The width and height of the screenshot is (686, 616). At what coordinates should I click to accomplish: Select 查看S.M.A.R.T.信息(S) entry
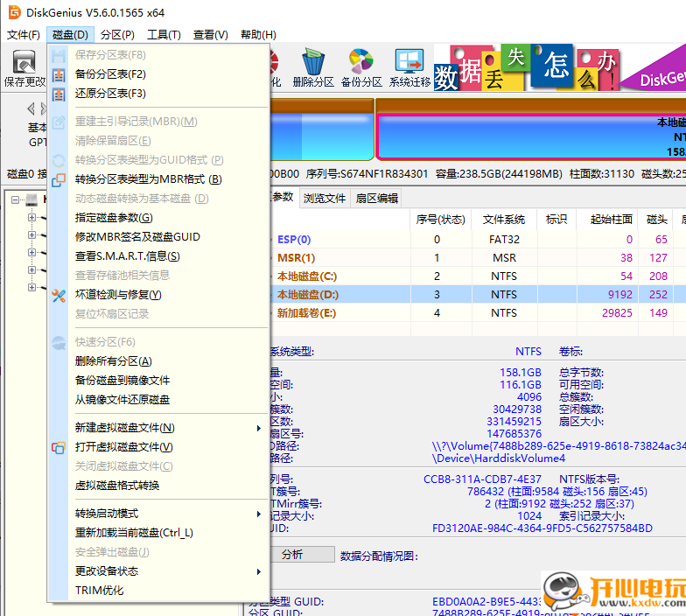pyautogui.click(x=158, y=256)
